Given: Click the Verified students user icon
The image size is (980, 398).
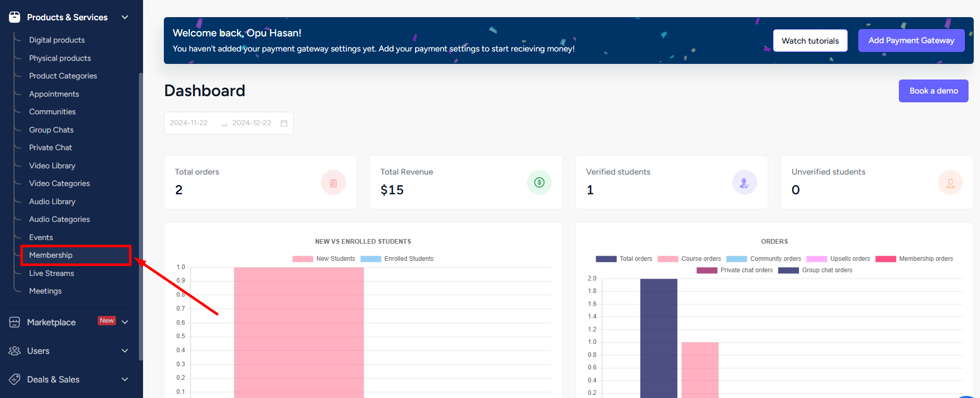Looking at the screenshot, I should 745,183.
